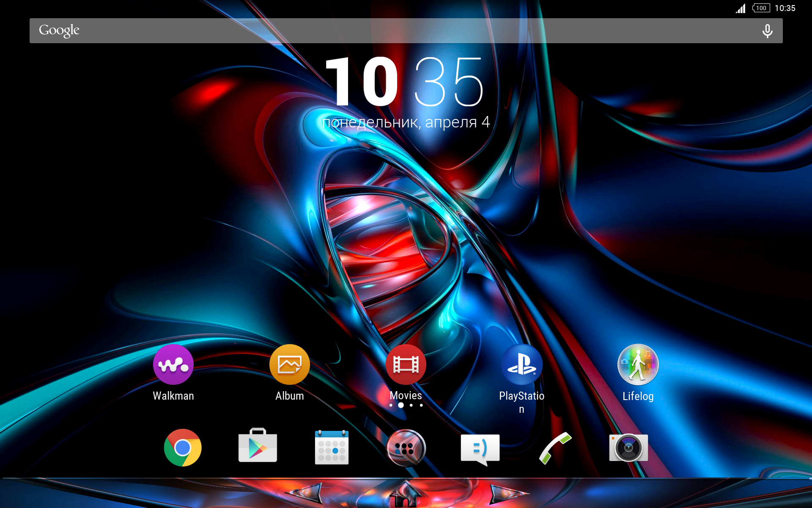
Task: Tap the Google logo in search bar
Action: (x=59, y=30)
